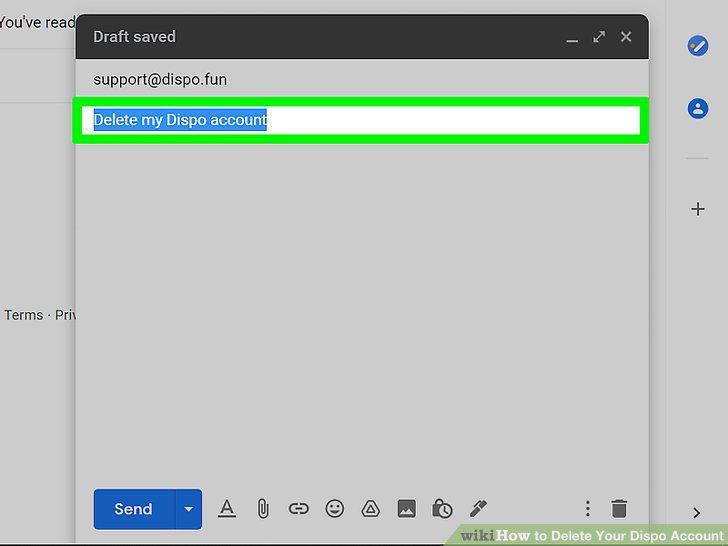728x546 pixels.
Task: Open the Terms link in Gmail footer
Action: tap(24, 315)
